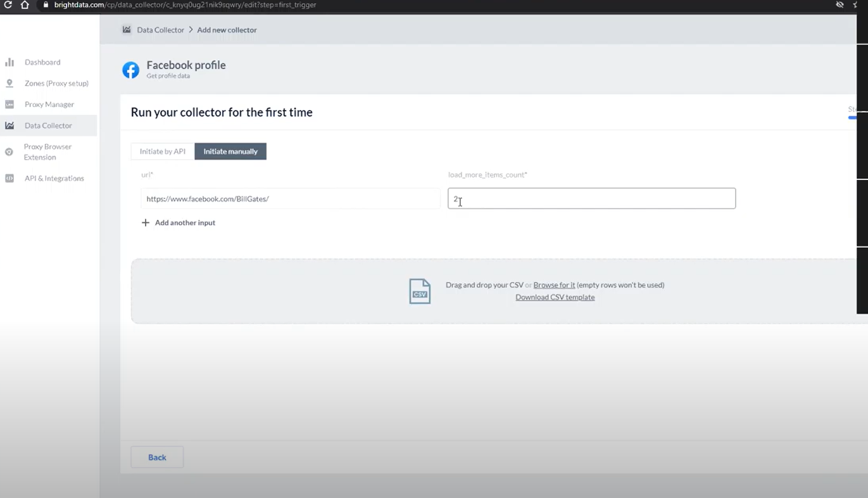The height and width of the screenshot is (498, 868).
Task: Click the breadcrumb Data Collector icon
Action: 127,30
